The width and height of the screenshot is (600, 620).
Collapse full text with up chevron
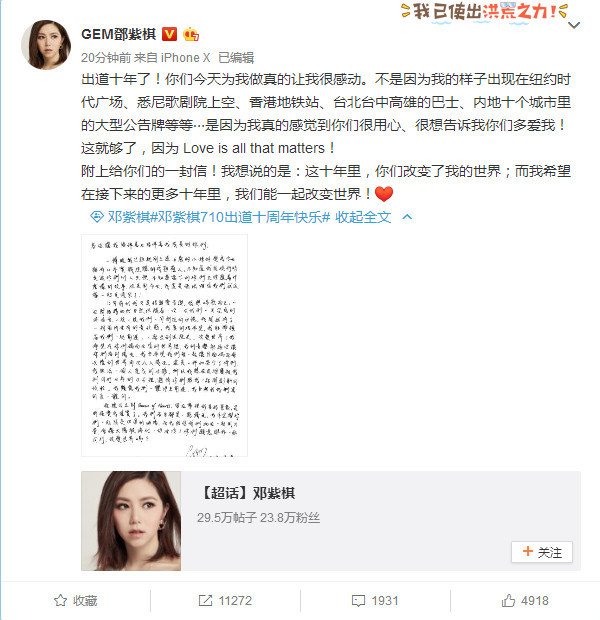click(x=407, y=217)
